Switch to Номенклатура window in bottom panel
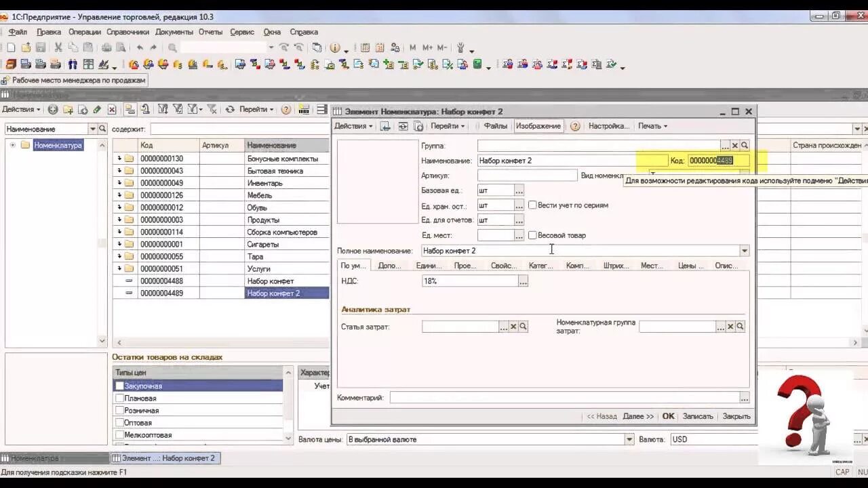The height and width of the screenshot is (488, 868). pyautogui.click(x=54, y=458)
